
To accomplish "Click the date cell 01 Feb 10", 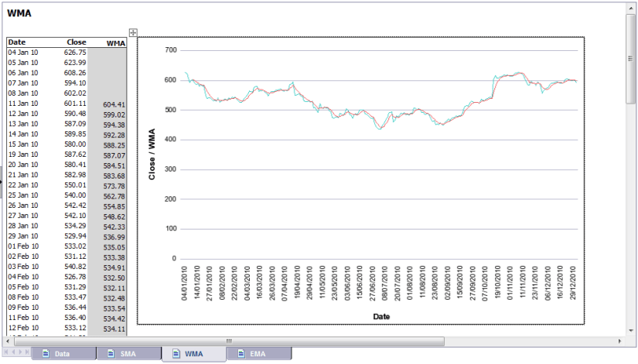I will click(23, 246).
